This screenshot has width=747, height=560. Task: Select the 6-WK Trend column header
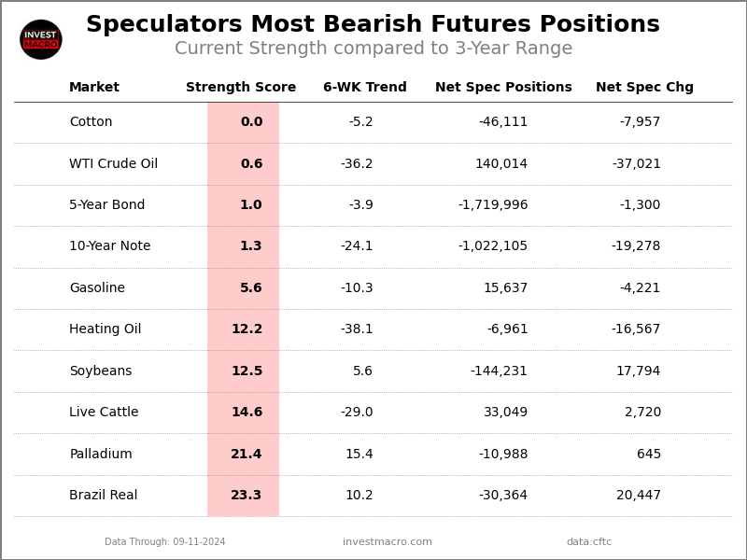(x=365, y=88)
